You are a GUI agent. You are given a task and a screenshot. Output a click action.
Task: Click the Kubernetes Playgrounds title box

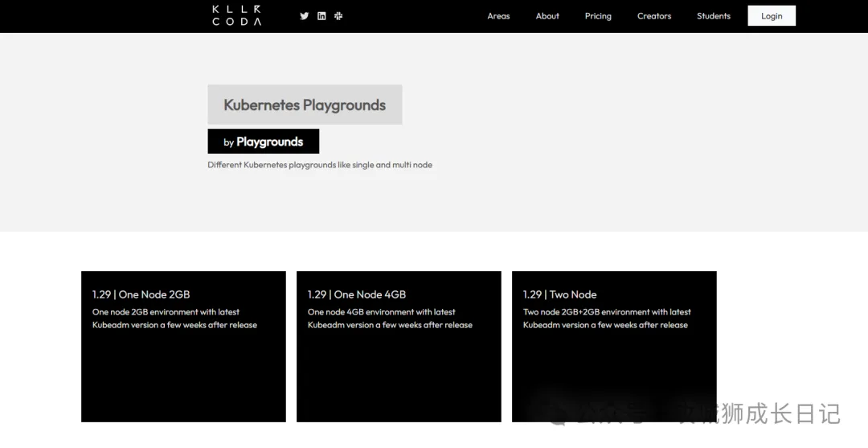point(305,104)
